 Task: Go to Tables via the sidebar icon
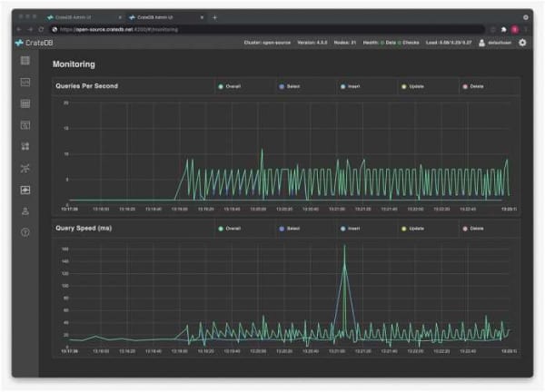pyautogui.click(x=25, y=103)
